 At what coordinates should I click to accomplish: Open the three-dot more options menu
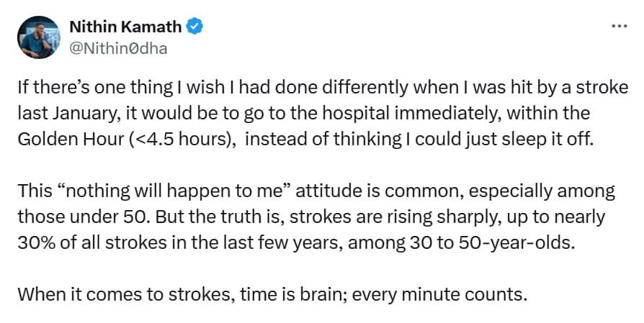[620, 26]
